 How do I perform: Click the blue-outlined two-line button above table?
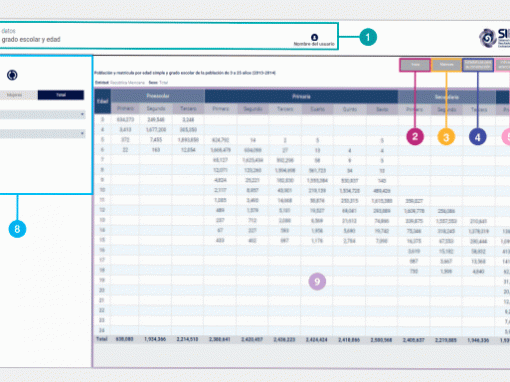[478, 65]
